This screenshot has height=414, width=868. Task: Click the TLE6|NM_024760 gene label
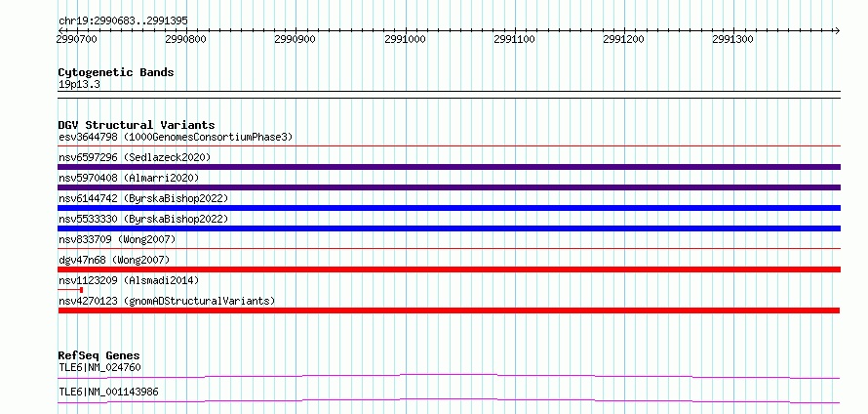[x=99, y=367]
